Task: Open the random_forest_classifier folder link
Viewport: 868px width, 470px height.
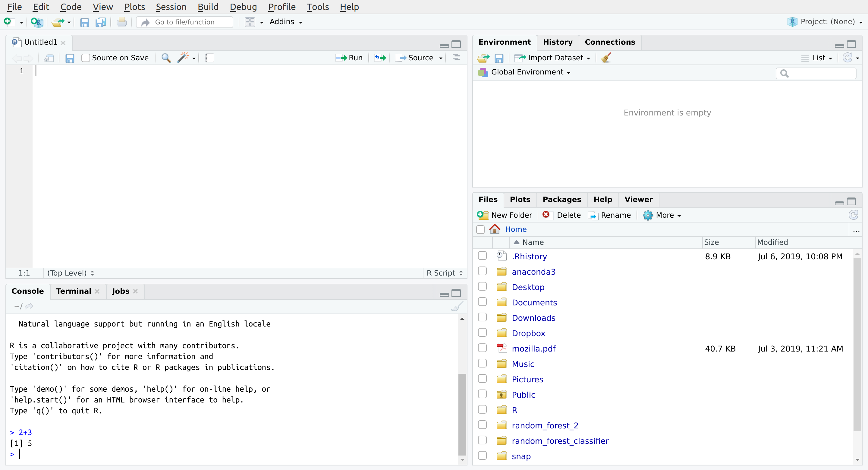Action: point(560,441)
